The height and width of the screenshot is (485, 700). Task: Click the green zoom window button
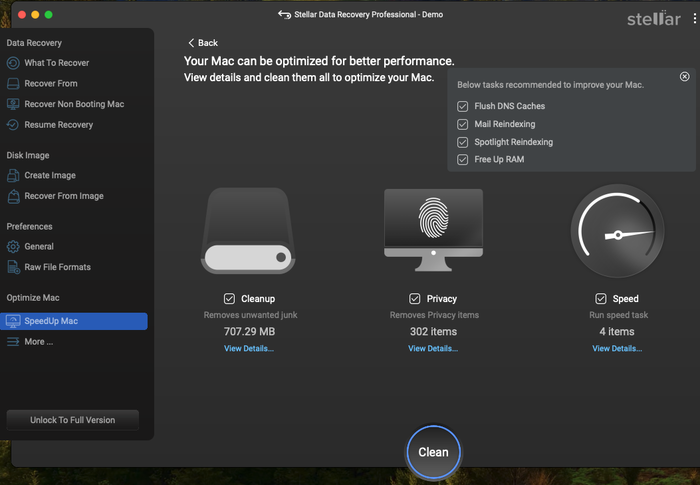tap(49, 15)
